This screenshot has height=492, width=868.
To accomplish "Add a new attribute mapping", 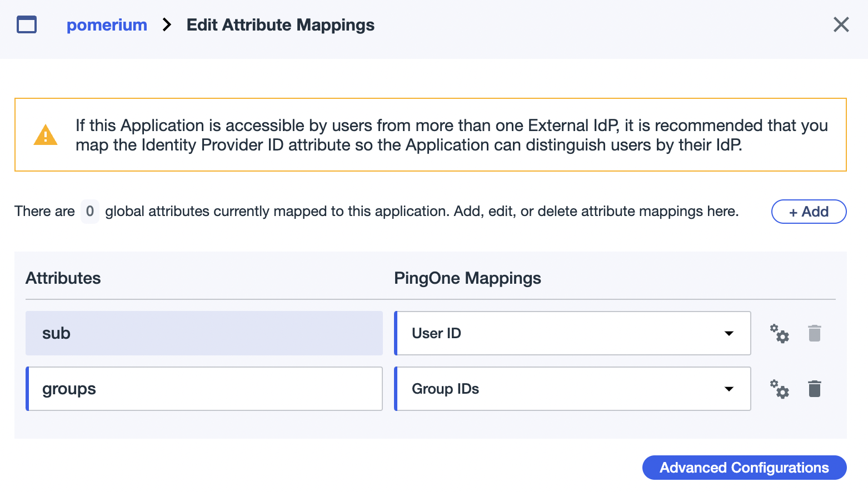I will pos(809,212).
